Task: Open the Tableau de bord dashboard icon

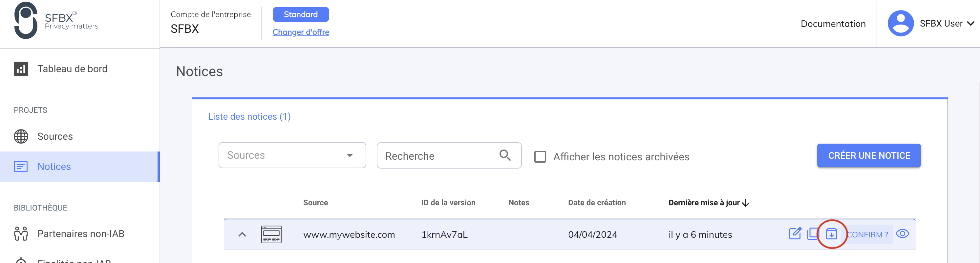Action: [21, 69]
